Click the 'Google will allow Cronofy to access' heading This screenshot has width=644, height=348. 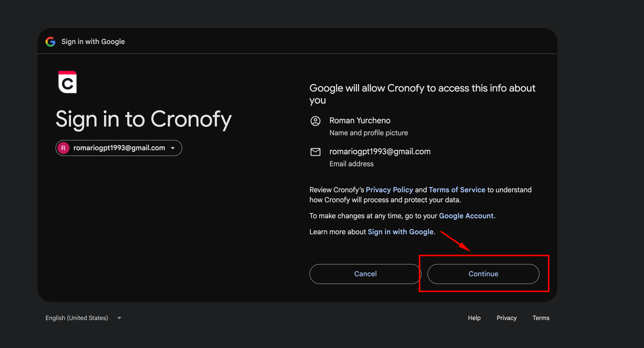pyautogui.click(x=422, y=94)
